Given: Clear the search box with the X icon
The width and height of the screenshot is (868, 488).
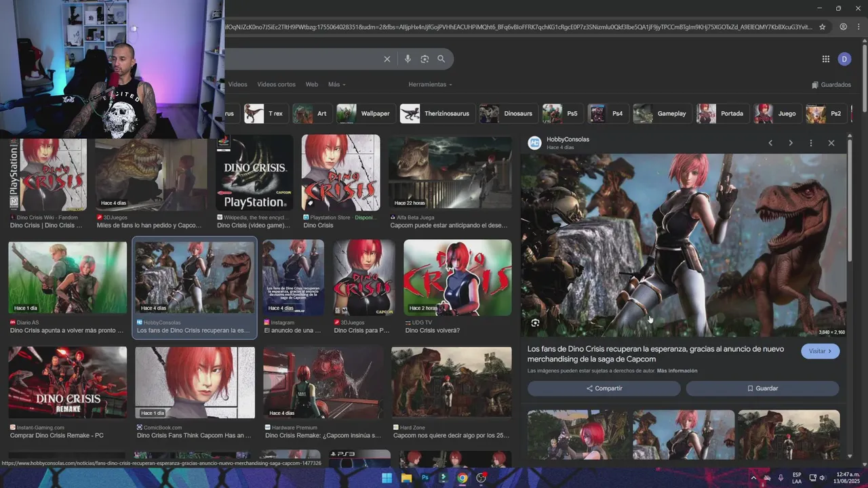Looking at the screenshot, I should 387,59.
